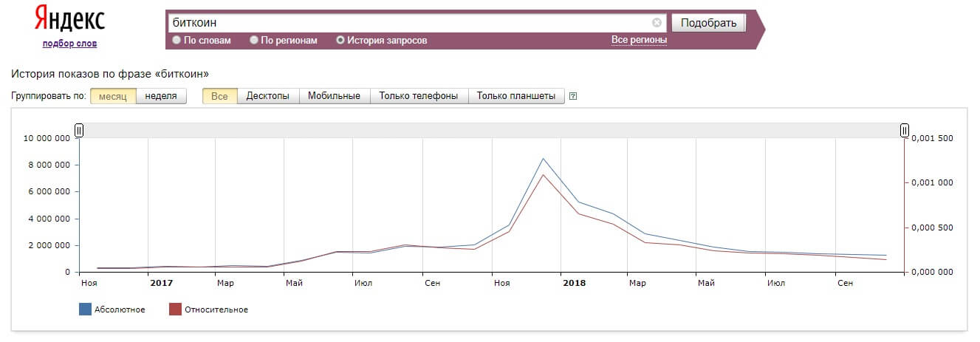The width and height of the screenshot is (980, 342).
Task: Switch to the 'Десктопы' tab
Action: 267,96
